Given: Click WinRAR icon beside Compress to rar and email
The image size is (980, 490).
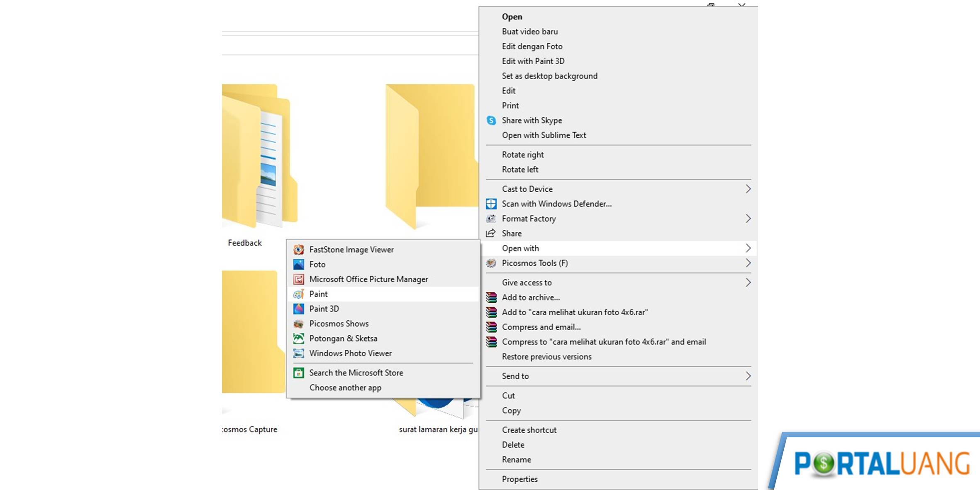Looking at the screenshot, I should [491, 342].
